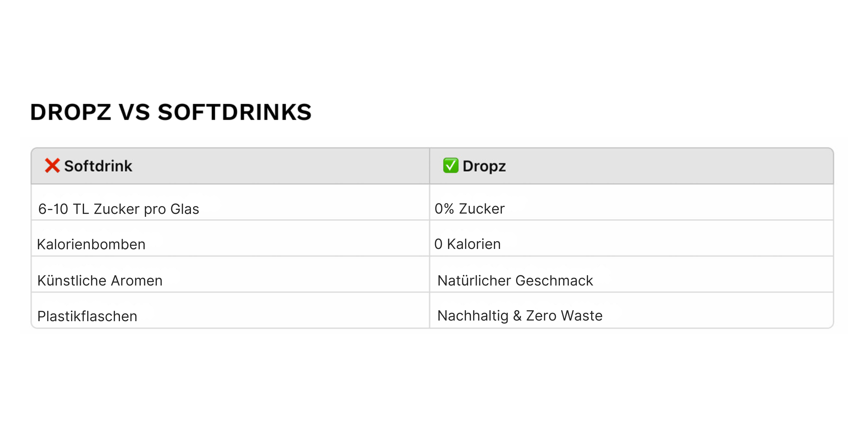
Task: Click the word Aromen
Action: (x=137, y=281)
